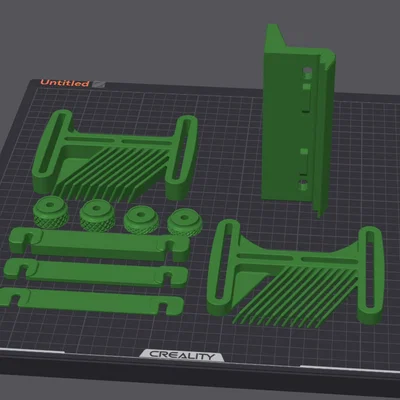Select the leftmost knurled knob model
The height and width of the screenshot is (400, 400).
point(51,212)
